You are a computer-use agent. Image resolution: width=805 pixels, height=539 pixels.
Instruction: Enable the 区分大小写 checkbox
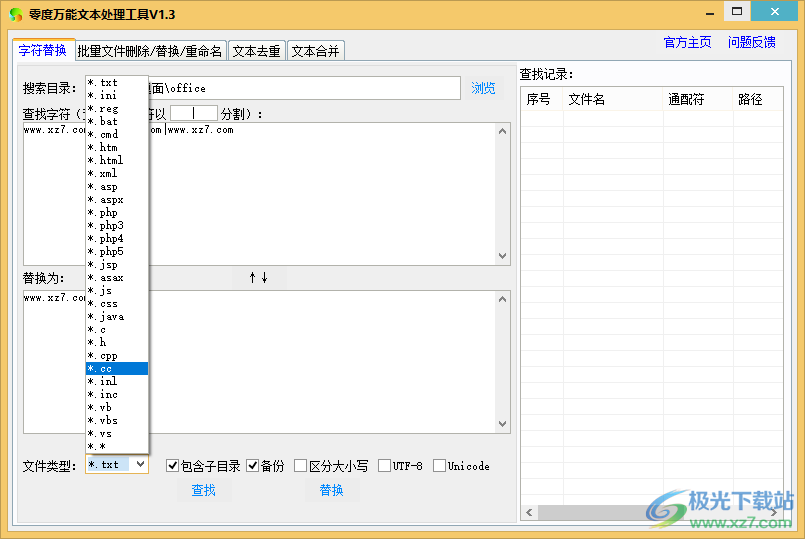331,466
